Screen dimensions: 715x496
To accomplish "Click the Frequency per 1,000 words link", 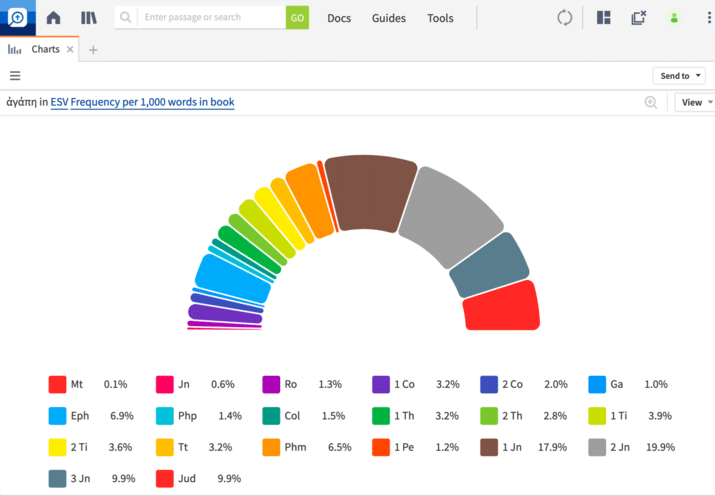I will (152, 102).
